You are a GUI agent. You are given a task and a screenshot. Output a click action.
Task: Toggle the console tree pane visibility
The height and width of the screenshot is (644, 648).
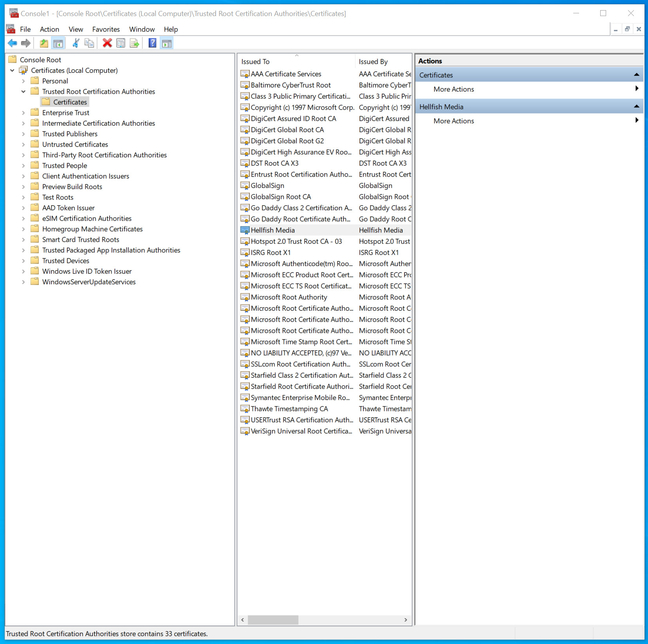(58, 43)
